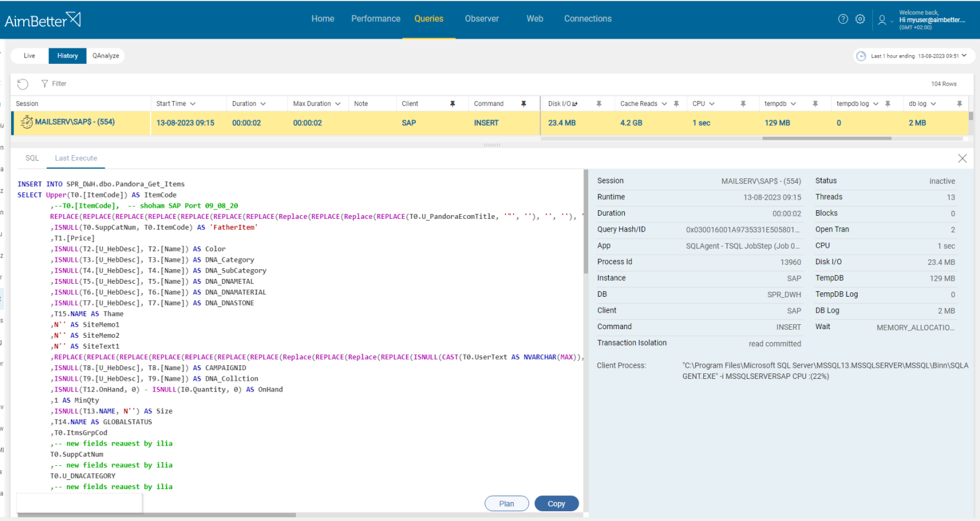Viewport: 980px width, 521px height.
Task: Click the Session column header
Action: coord(27,104)
